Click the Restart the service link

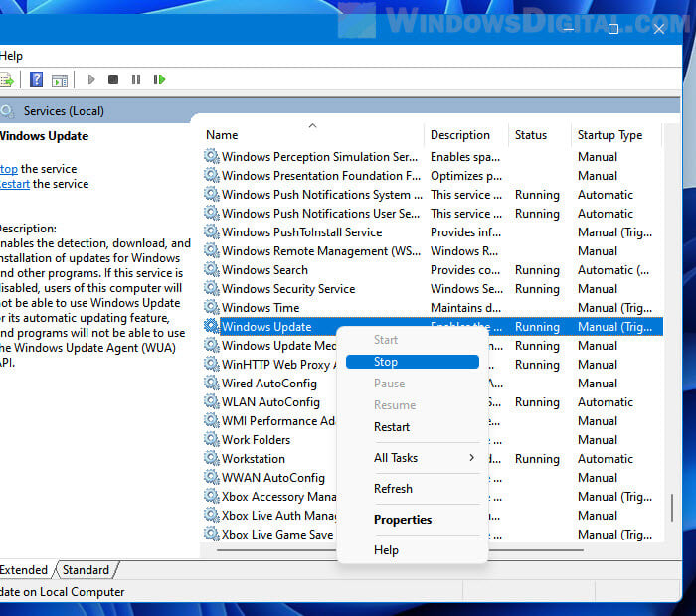coord(15,184)
